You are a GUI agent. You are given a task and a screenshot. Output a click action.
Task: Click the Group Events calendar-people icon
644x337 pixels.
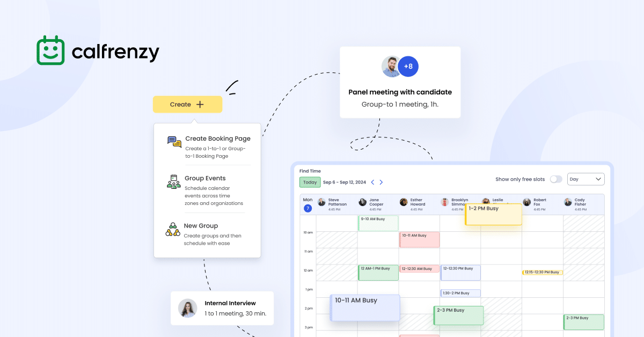173,182
